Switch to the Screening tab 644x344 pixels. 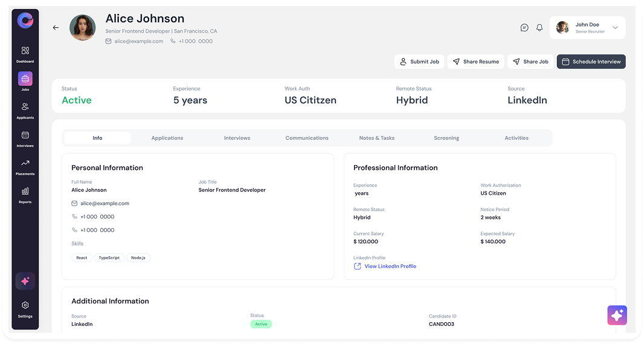[446, 138]
